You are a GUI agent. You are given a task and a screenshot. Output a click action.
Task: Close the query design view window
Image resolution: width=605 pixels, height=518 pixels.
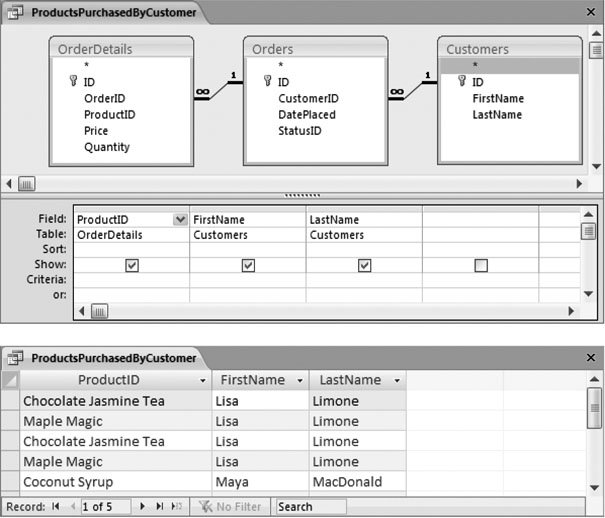point(591,12)
